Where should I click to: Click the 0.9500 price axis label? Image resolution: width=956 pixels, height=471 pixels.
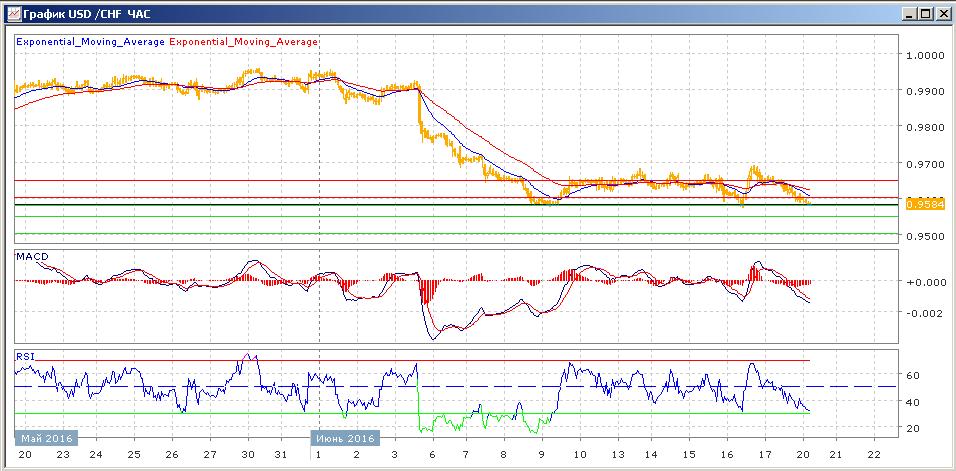925,237
